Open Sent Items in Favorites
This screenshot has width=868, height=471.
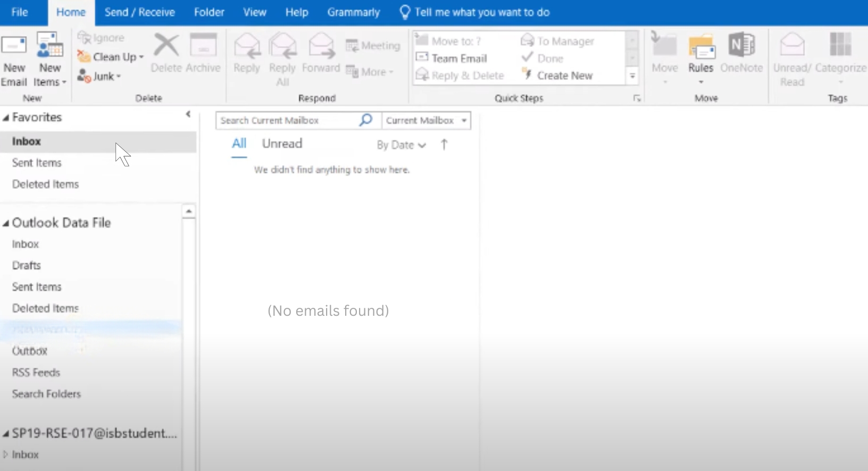tap(37, 163)
